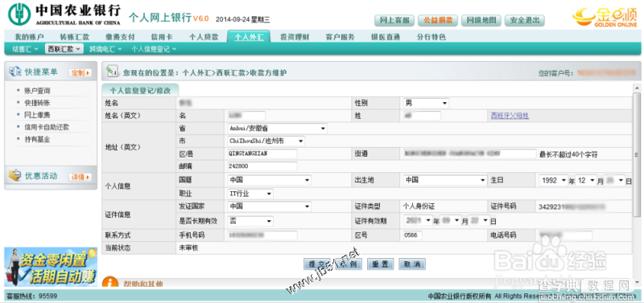Click the active 个人外汇 tab
This screenshot has height=303, width=644.
click(x=249, y=37)
